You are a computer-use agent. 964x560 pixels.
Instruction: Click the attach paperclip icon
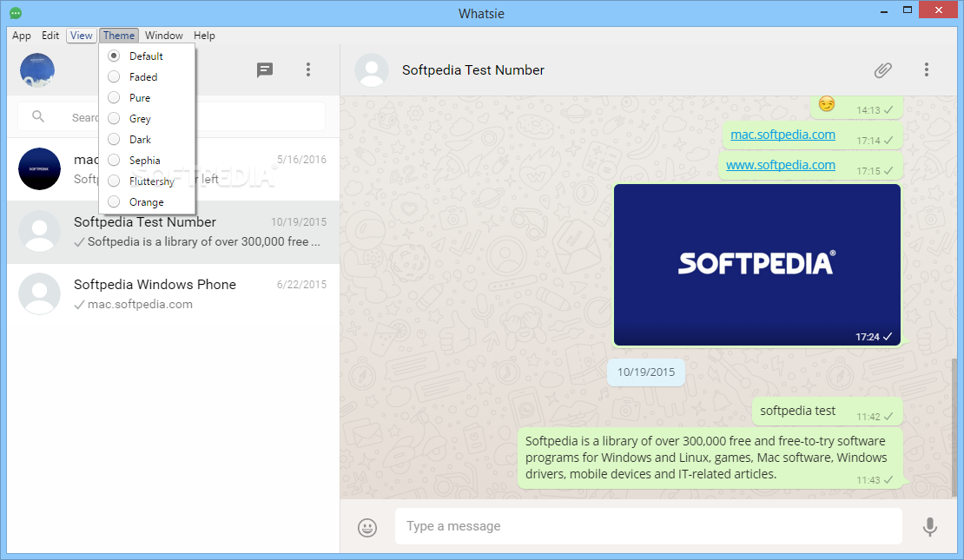click(883, 70)
